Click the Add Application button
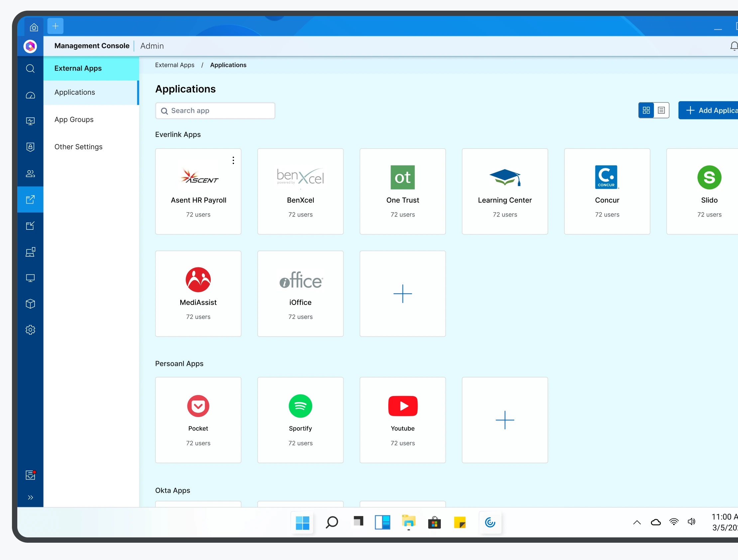Image resolution: width=738 pixels, height=560 pixels. coord(708,110)
